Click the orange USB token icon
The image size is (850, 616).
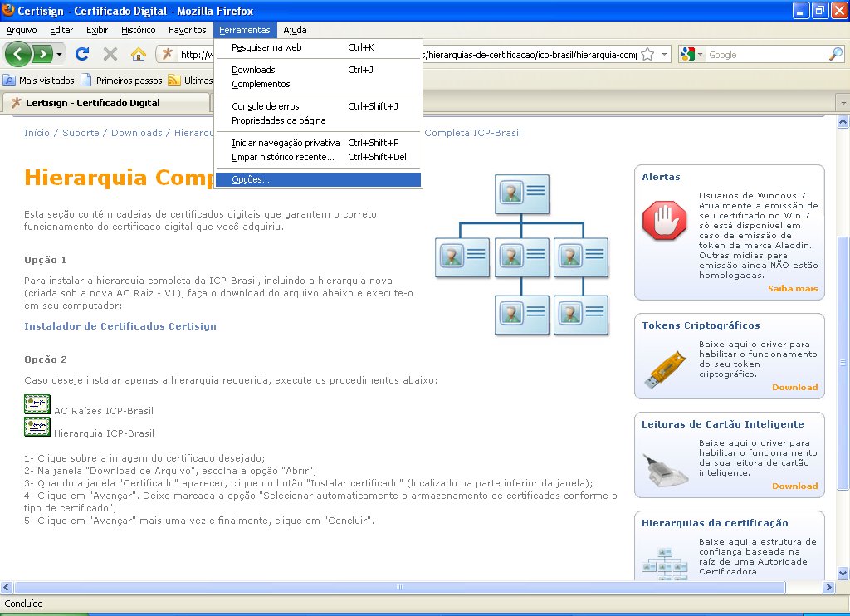pyautogui.click(x=665, y=369)
